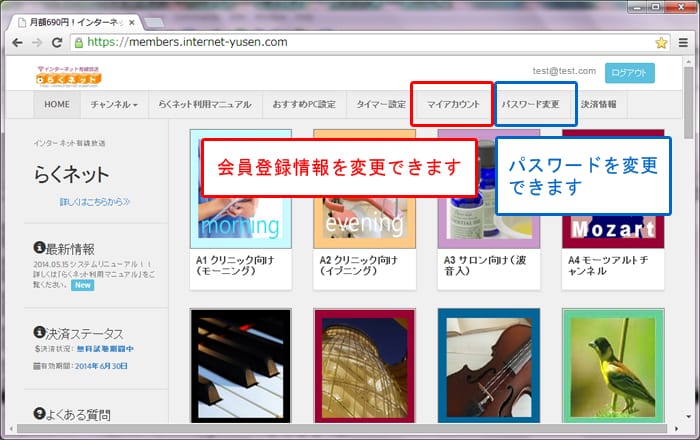Click horizontal scrollbar left arrow

(x=12, y=429)
